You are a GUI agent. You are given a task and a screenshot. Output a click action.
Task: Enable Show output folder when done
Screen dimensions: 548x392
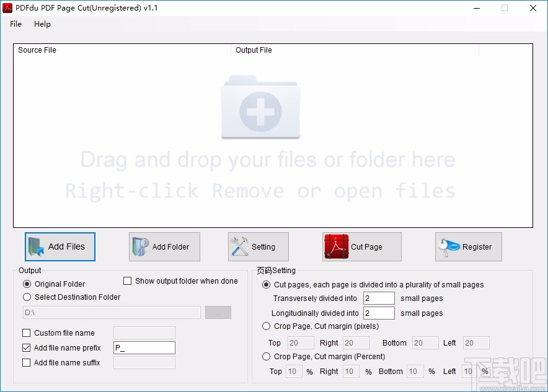pyautogui.click(x=128, y=281)
